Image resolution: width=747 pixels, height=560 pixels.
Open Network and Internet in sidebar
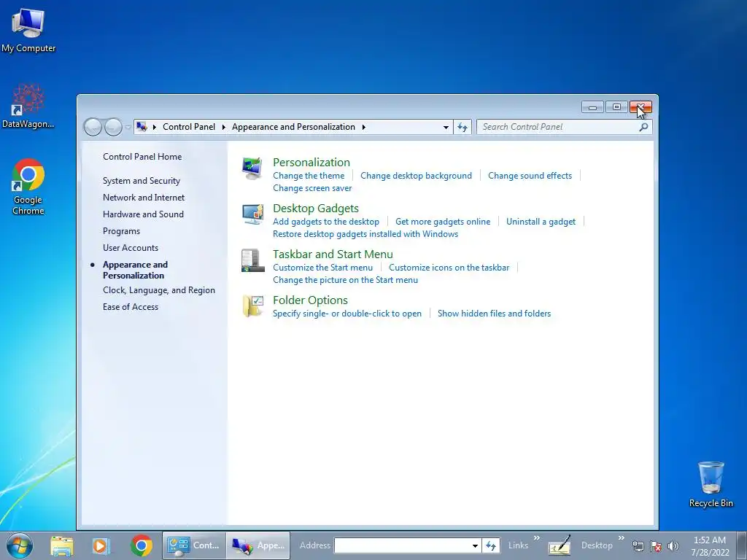144,198
